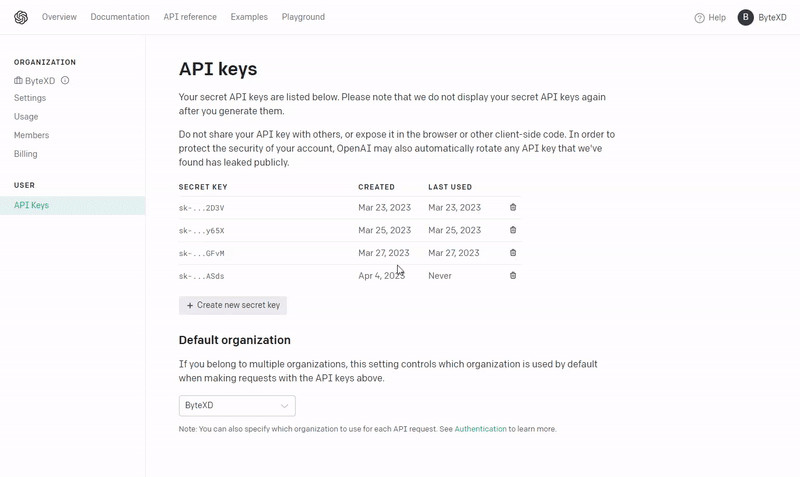This screenshot has width=800, height=477.
Task: Go to Billing in the sidebar
Action: click(x=26, y=154)
